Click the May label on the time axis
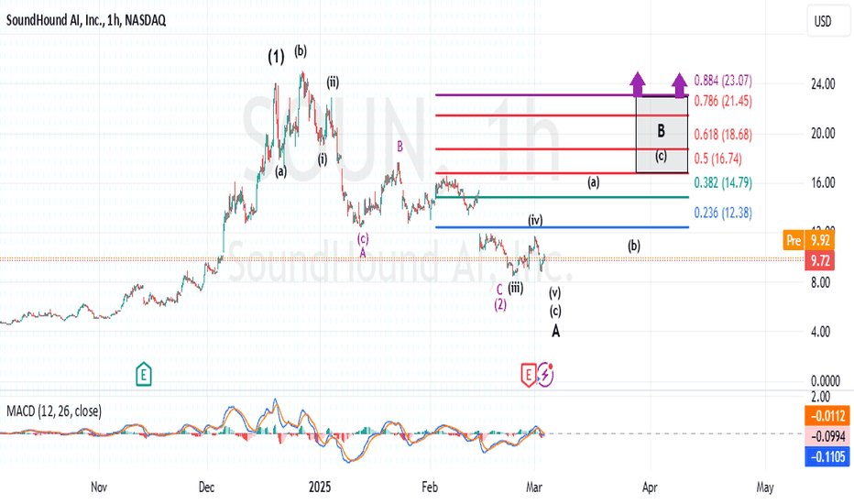854x504 pixels. pos(765,488)
